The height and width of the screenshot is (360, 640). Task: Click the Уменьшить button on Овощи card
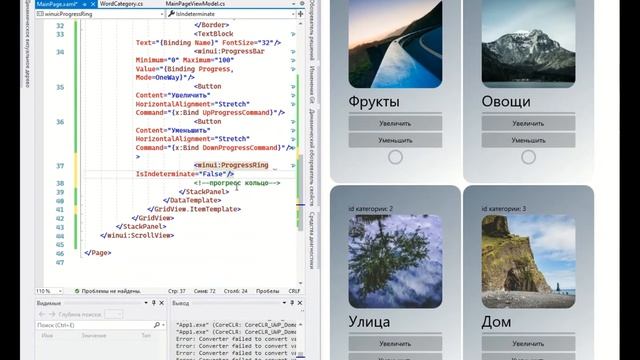(x=528, y=140)
